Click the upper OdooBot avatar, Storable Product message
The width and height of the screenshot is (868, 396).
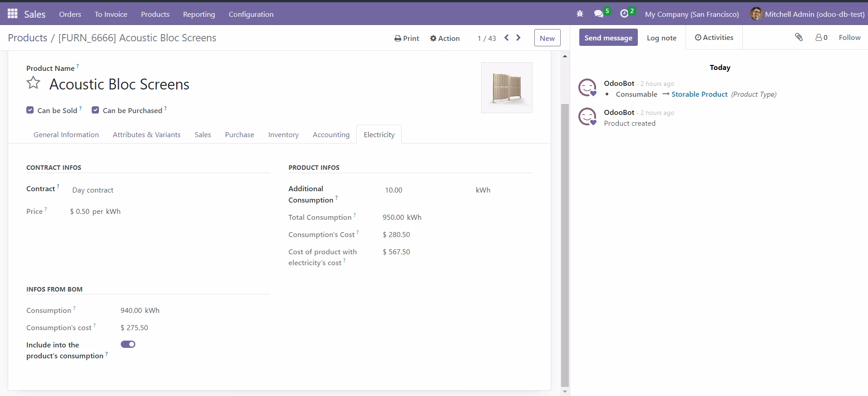point(587,88)
